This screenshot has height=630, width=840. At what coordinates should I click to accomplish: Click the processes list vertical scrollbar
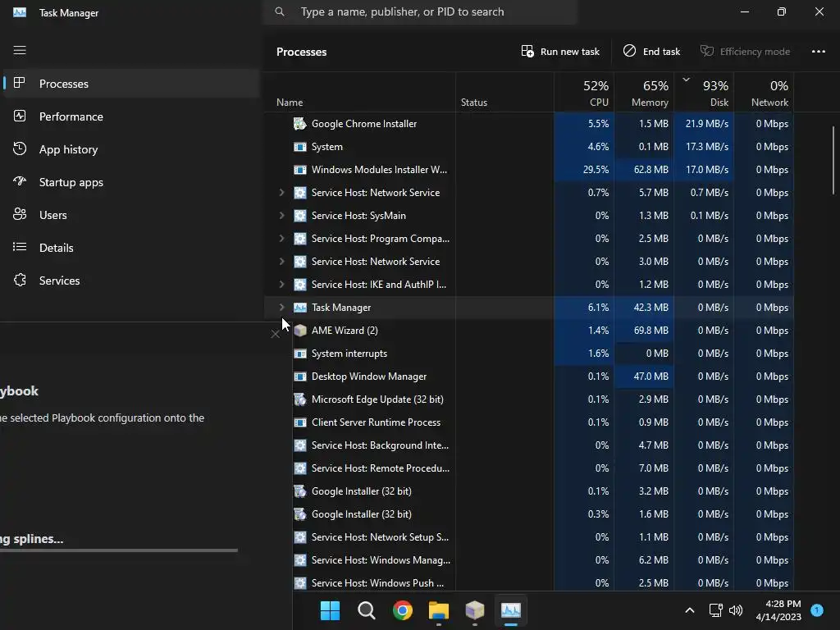tap(833, 161)
